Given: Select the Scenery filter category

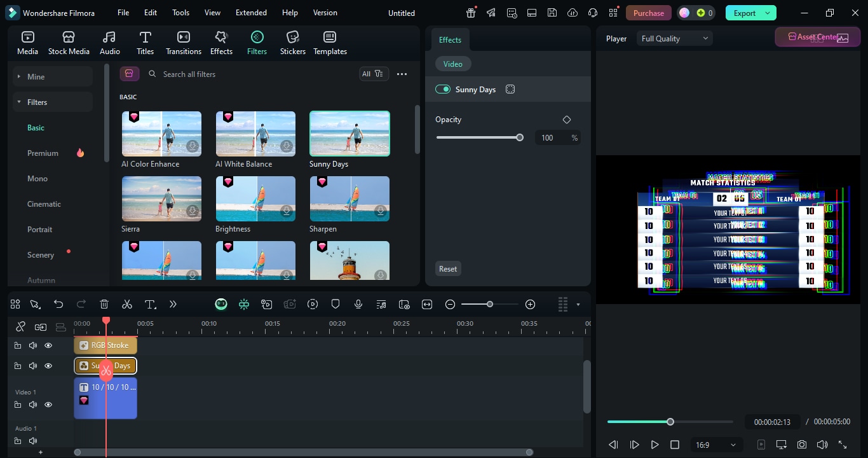Looking at the screenshot, I should coord(41,255).
